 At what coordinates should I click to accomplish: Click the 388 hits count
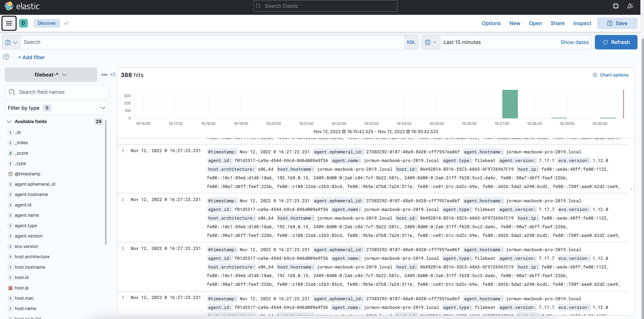click(132, 75)
